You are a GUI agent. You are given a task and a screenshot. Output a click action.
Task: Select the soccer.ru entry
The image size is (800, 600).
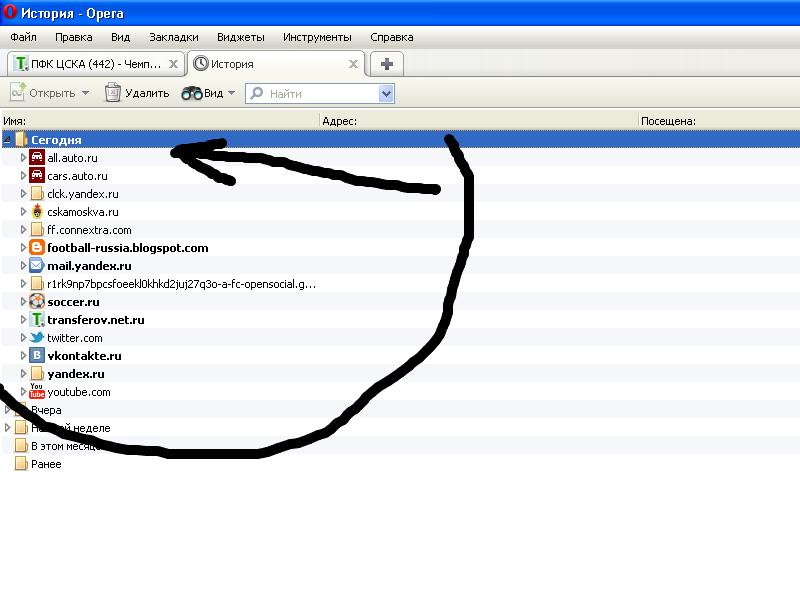[73, 302]
